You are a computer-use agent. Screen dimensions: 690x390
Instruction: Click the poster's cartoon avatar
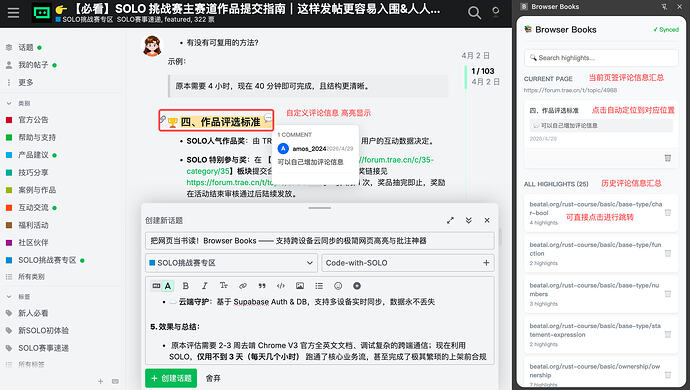[x=152, y=46]
